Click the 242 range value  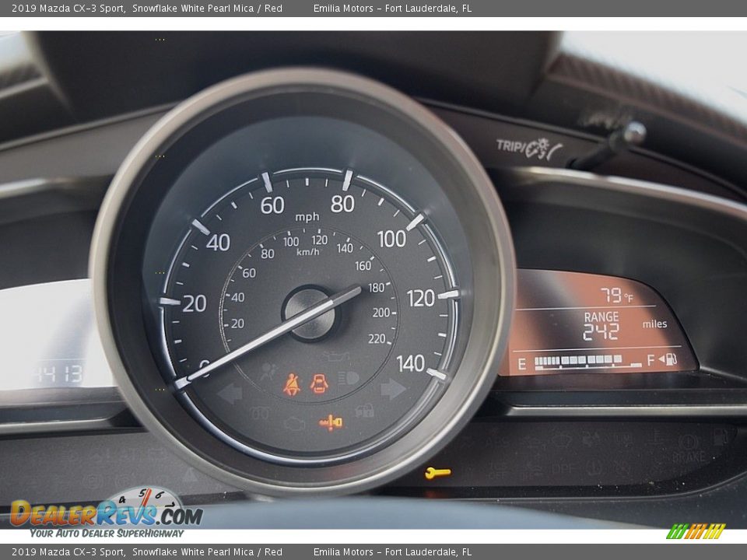tap(601, 332)
